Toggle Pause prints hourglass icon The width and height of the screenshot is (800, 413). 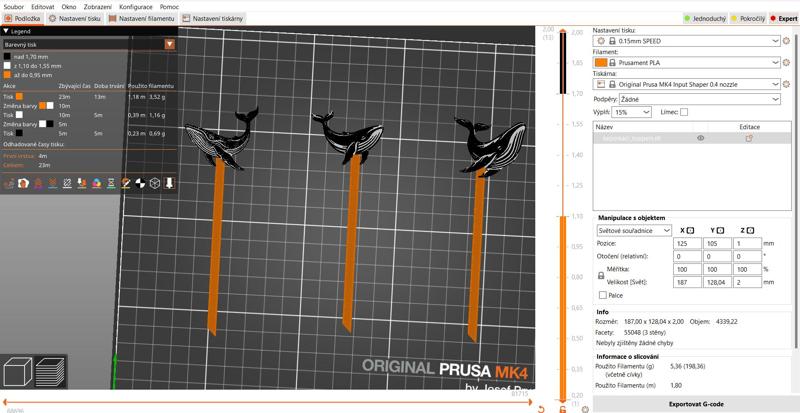pyautogui.click(x=111, y=183)
